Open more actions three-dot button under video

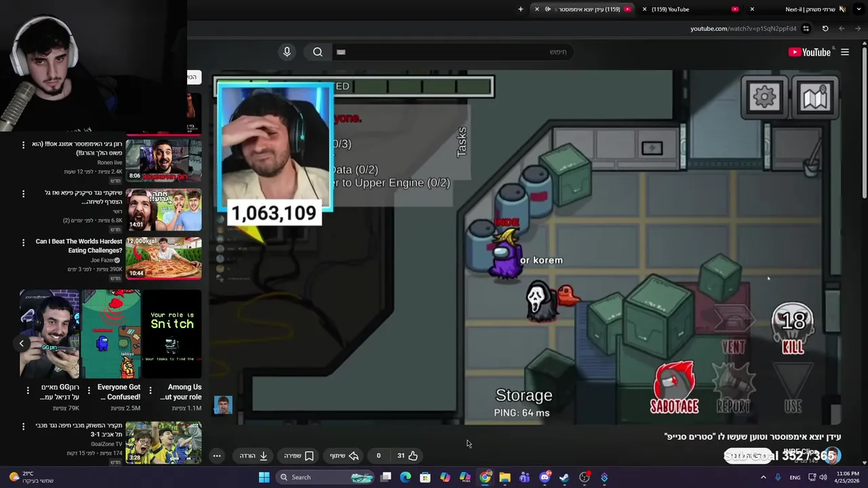click(x=217, y=455)
